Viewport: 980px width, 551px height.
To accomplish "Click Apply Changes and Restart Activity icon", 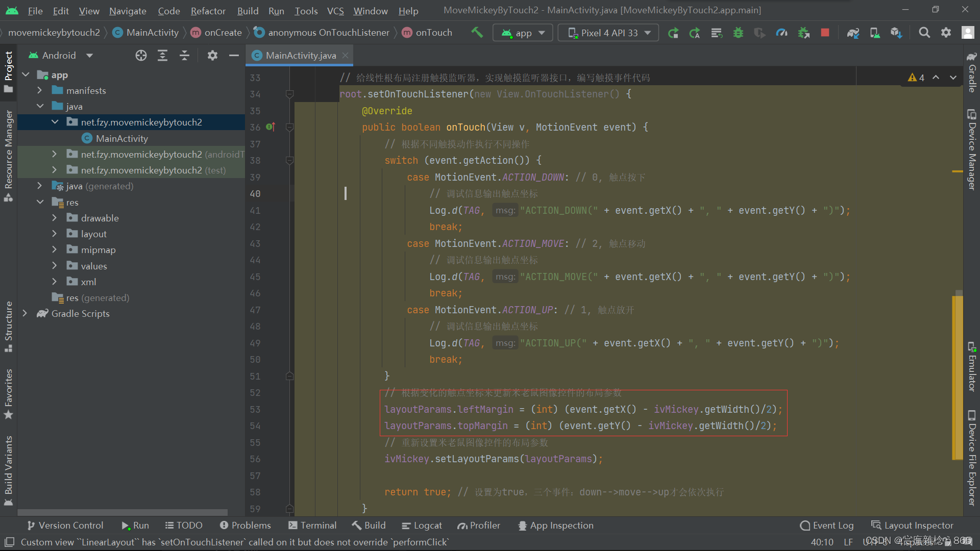I will coord(695,33).
